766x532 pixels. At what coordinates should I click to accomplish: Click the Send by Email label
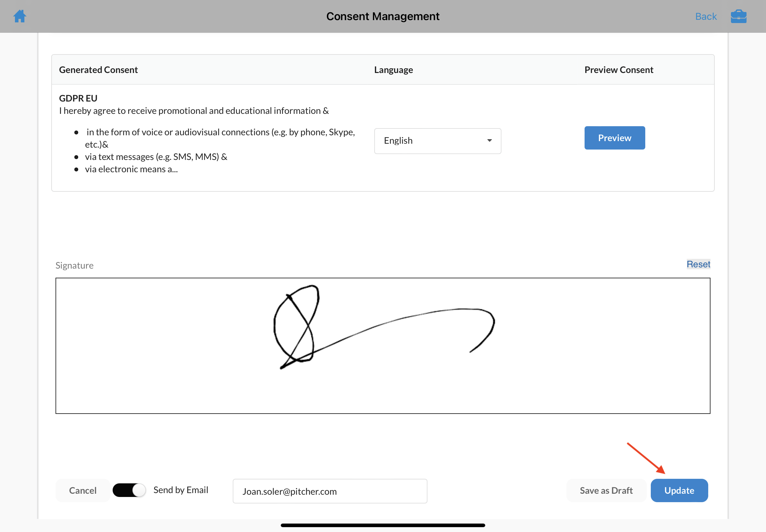pos(180,490)
